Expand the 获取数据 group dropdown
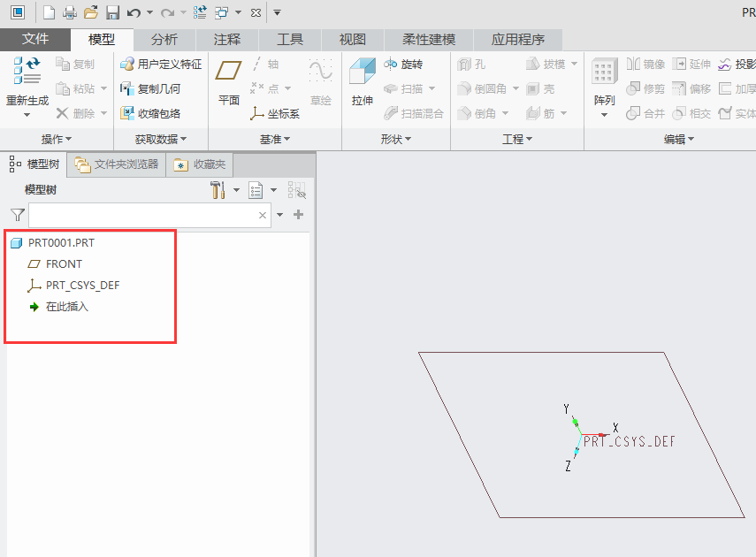This screenshot has height=557, width=756. point(161,140)
